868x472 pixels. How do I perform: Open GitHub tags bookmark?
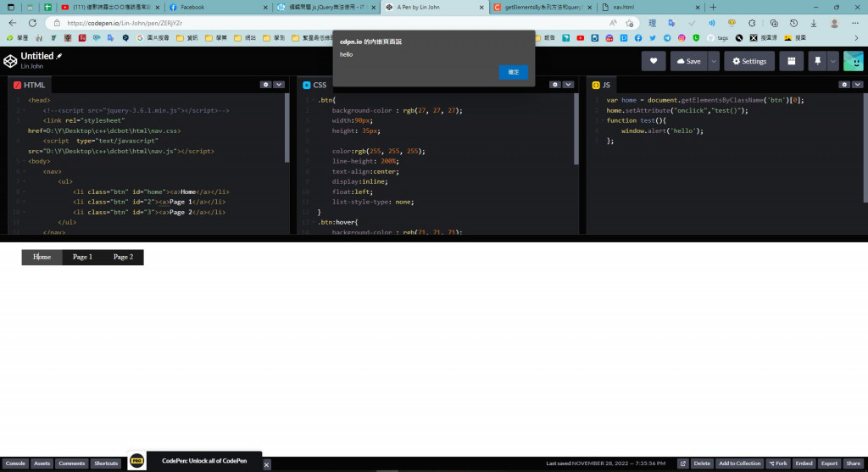(717, 38)
